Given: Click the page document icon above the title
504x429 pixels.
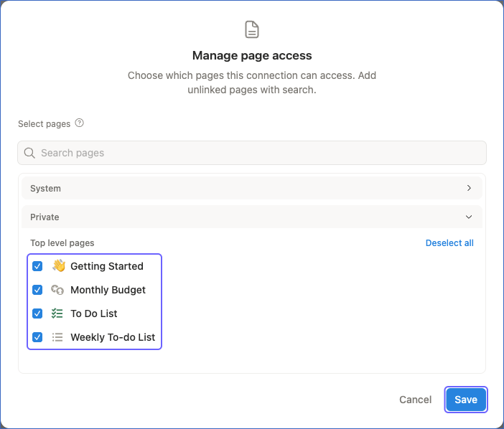Looking at the screenshot, I should click(252, 29).
